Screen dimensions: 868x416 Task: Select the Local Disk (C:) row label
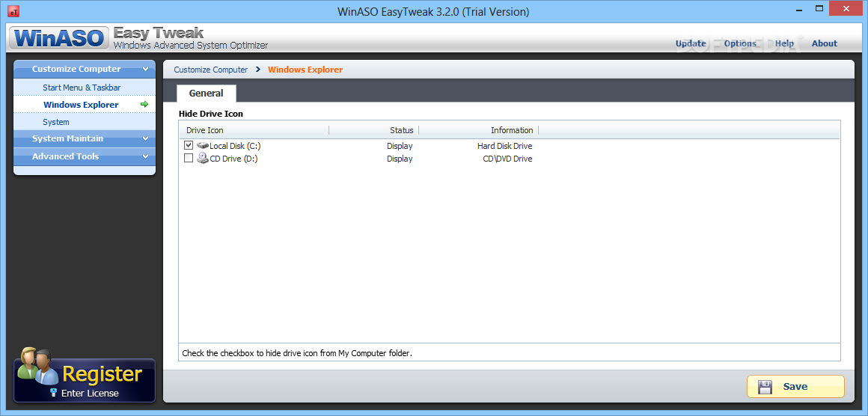pos(235,146)
